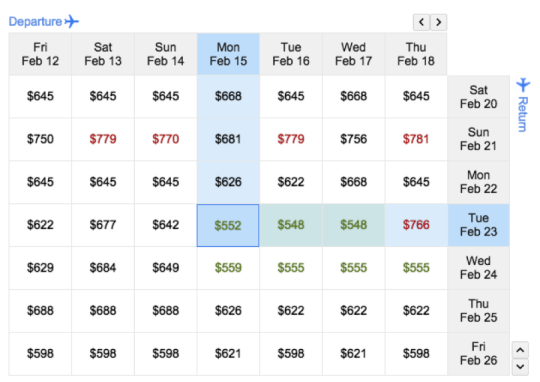Viewport: 540px width, 382px height.
Task: Click the later return dates down arrow
Action: 520,366
